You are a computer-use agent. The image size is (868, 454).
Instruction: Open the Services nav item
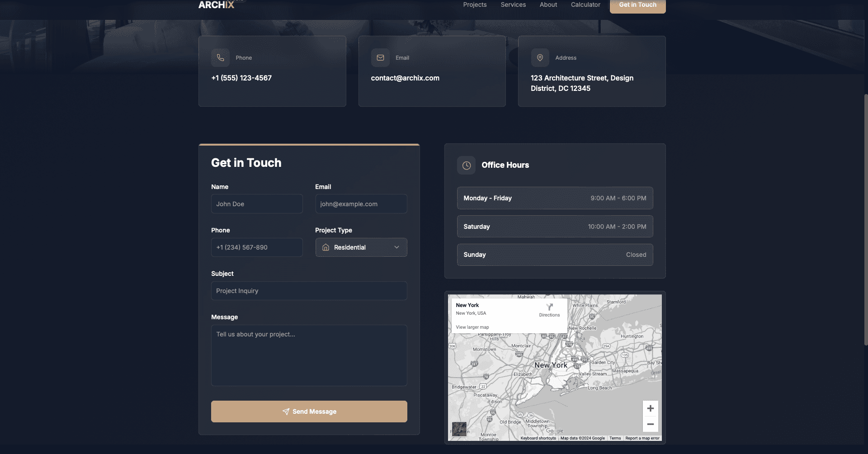tap(513, 5)
